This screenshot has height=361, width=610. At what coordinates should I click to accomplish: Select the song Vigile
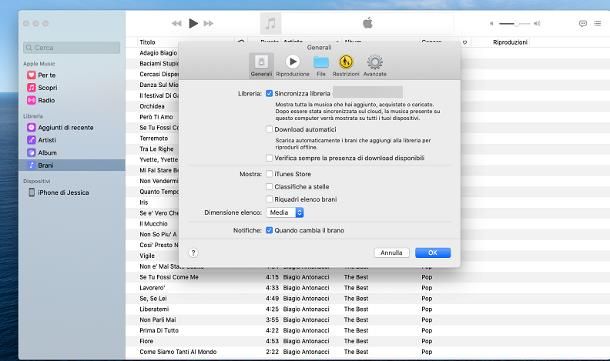tap(147, 256)
